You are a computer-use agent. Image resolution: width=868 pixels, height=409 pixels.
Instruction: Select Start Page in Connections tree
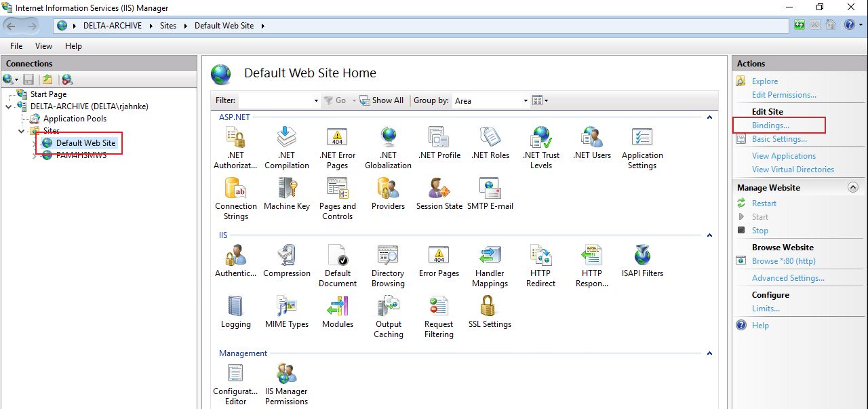pyautogui.click(x=48, y=94)
